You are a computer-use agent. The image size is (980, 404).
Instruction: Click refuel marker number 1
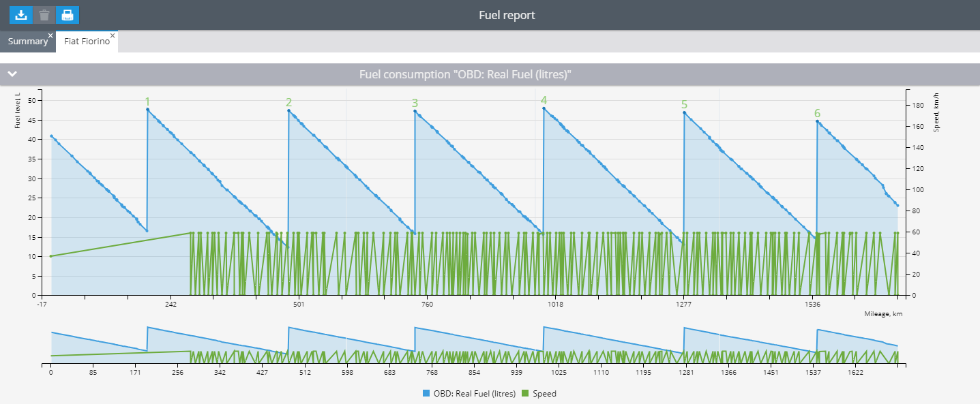tap(147, 102)
